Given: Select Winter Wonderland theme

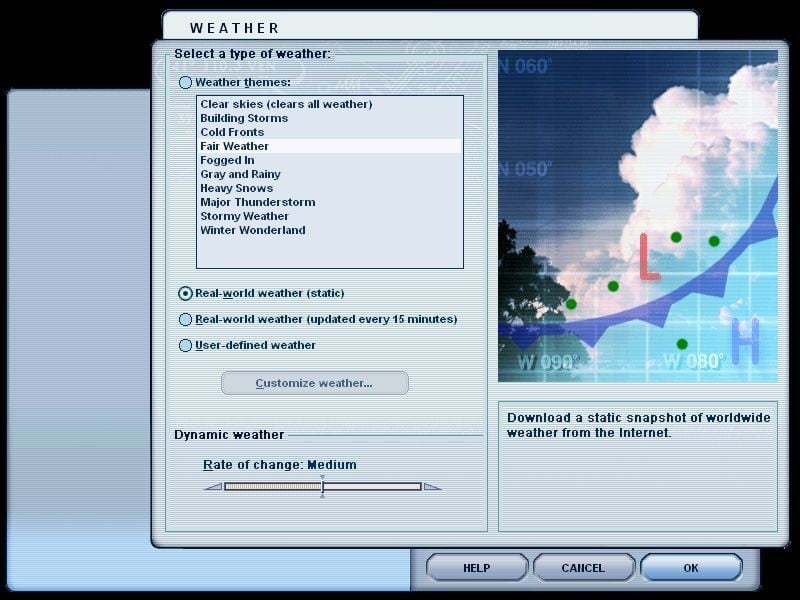Looking at the screenshot, I should pyautogui.click(x=252, y=230).
